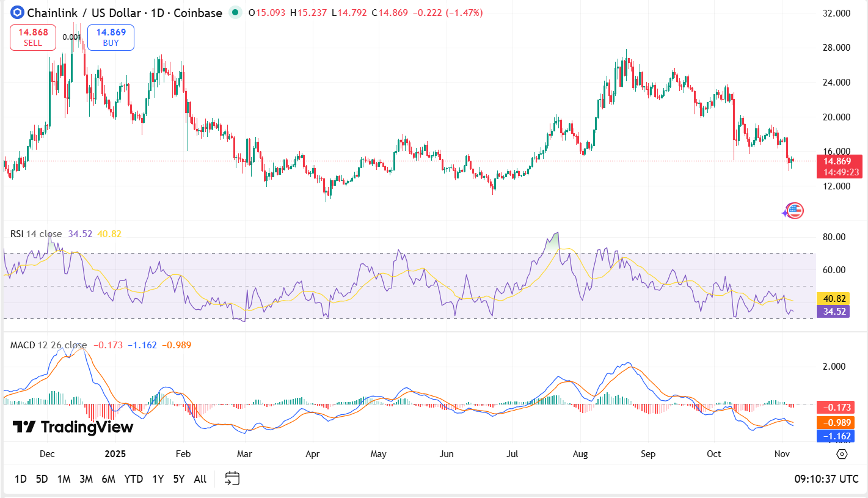
Task: Switch to the 1M timeframe tab
Action: pos(64,479)
